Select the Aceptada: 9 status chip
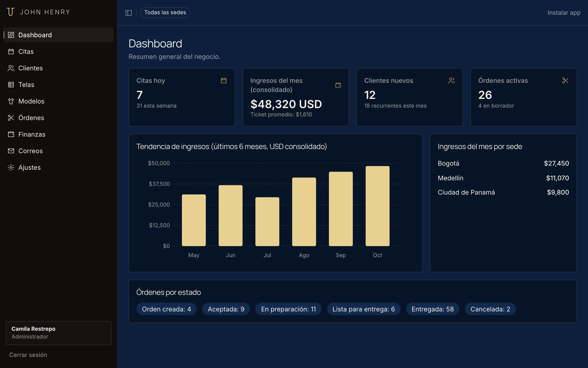 (226, 309)
